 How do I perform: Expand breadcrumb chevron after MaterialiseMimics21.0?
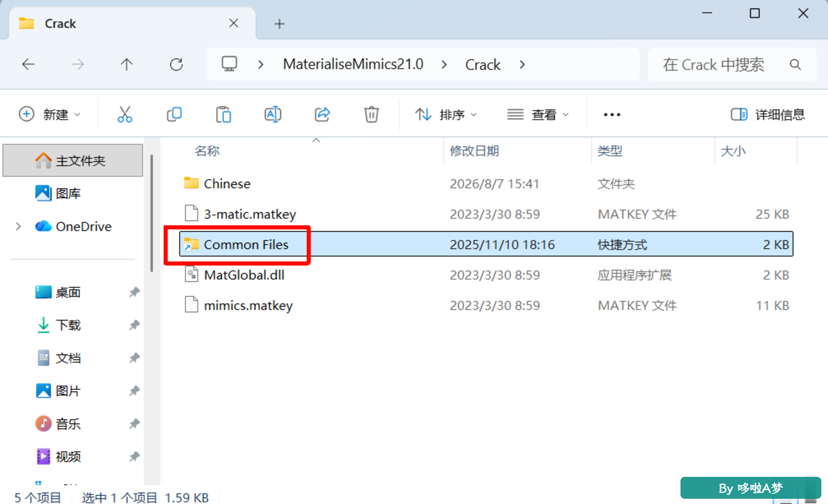[444, 64]
